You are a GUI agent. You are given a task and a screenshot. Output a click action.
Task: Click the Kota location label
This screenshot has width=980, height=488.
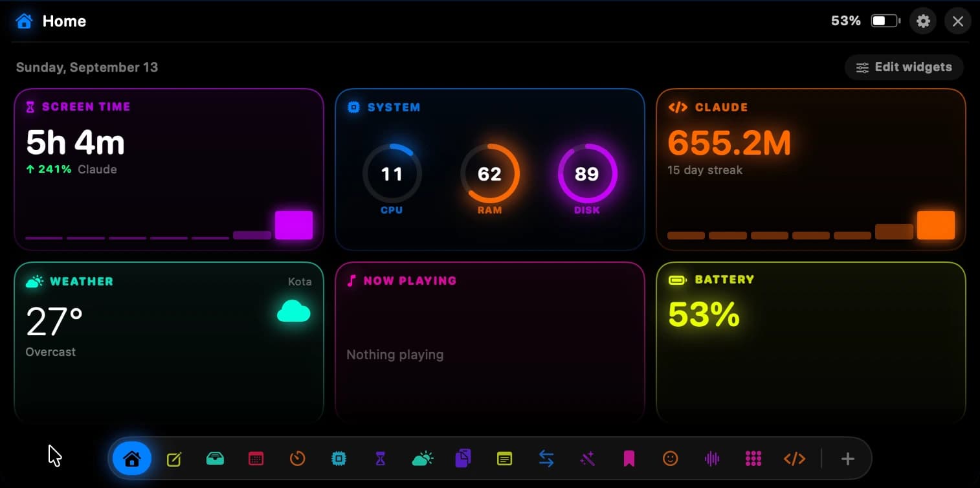pos(300,282)
